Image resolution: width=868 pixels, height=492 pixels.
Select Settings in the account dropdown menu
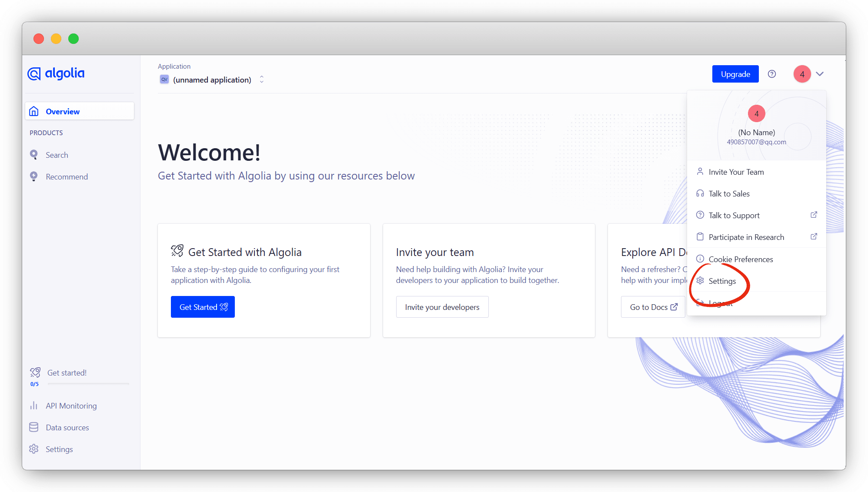point(722,281)
